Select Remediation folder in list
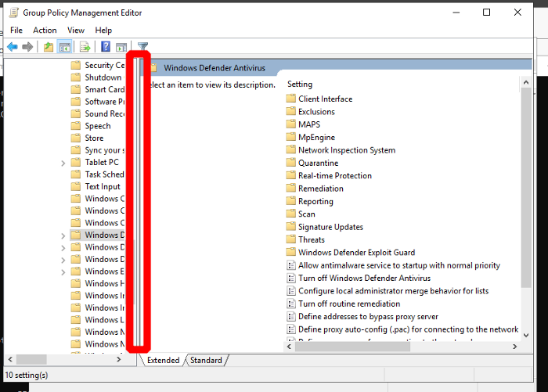The height and width of the screenshot is (392, 548). coord(321,189)
